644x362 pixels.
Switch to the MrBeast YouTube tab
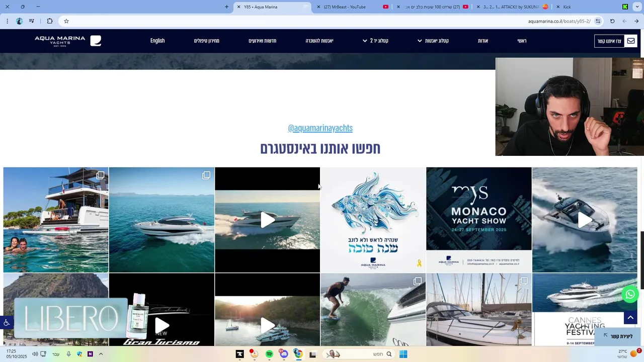tap(352, 7)
